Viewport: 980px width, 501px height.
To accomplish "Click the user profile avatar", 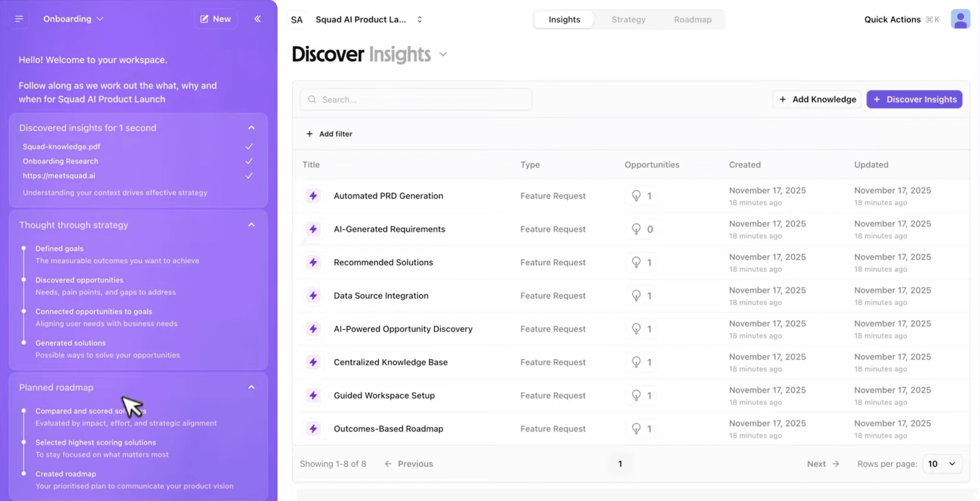I will click(x=960, y=19).
